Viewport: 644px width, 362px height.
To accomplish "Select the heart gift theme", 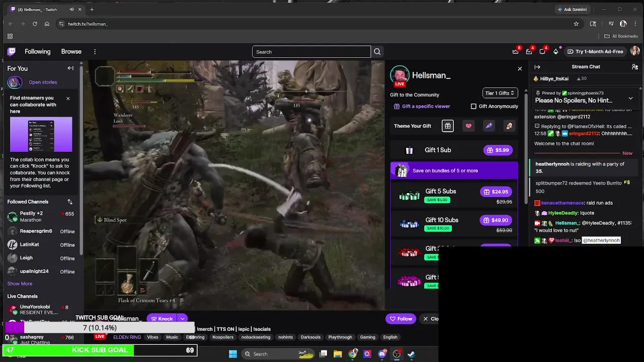I will 468,126.
